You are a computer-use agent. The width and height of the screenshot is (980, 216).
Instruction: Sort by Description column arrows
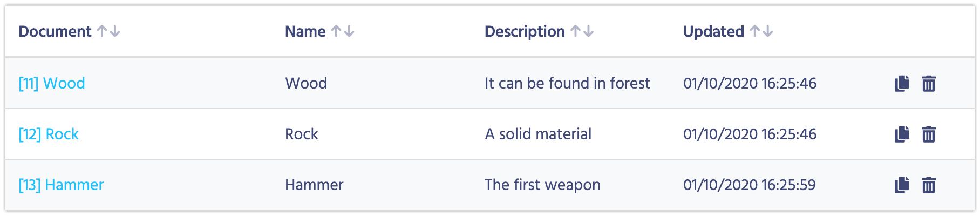point(582,31)
